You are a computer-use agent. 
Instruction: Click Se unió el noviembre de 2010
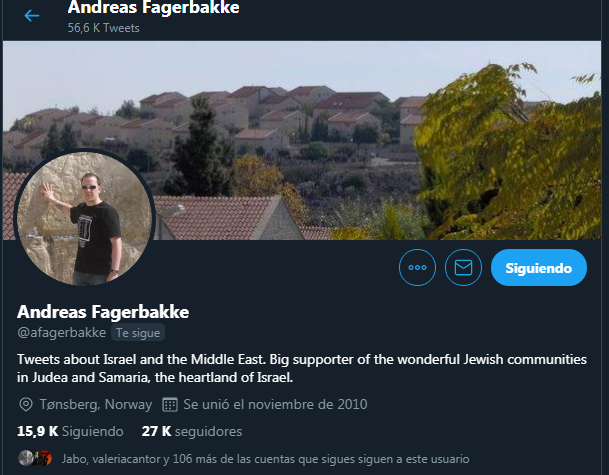275,404
